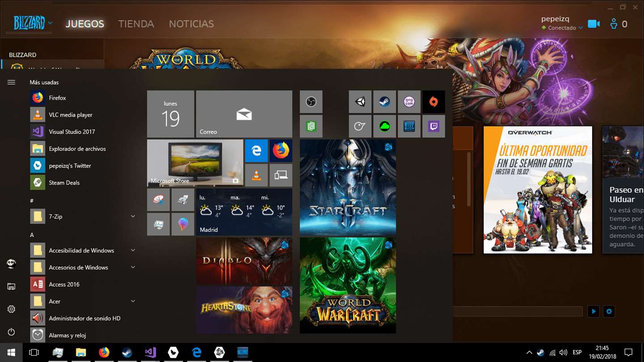
Task: Open the white bird-shaped app tile below Unity
Action: click(x=360, y=126)
